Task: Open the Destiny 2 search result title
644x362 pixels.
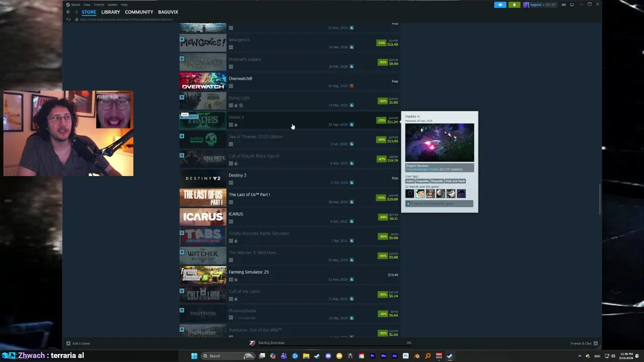Action: (x=237, y=175)
